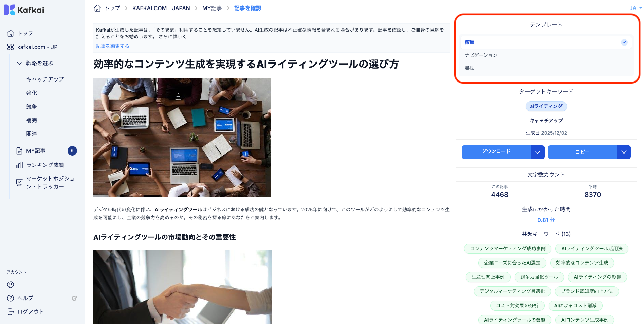Image resolution: width=644 pixels, height=324 pixels.
Task: Open MY記事 document icon
Action: click(x=19, y=151)
